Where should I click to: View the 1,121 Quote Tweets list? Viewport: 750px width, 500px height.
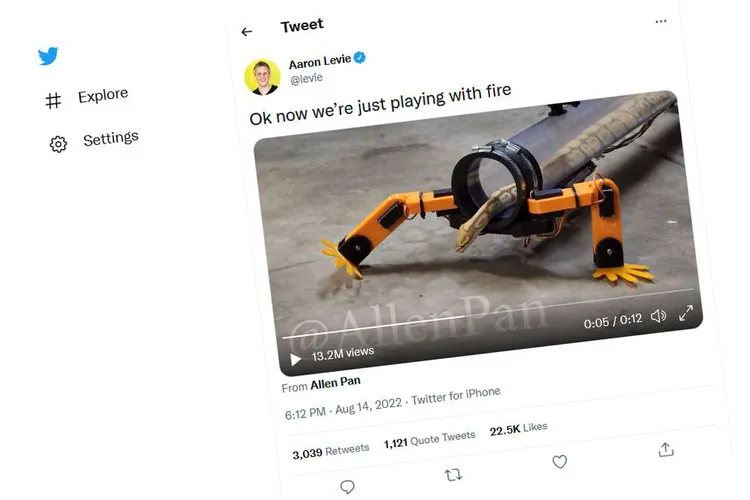[430, 437]
